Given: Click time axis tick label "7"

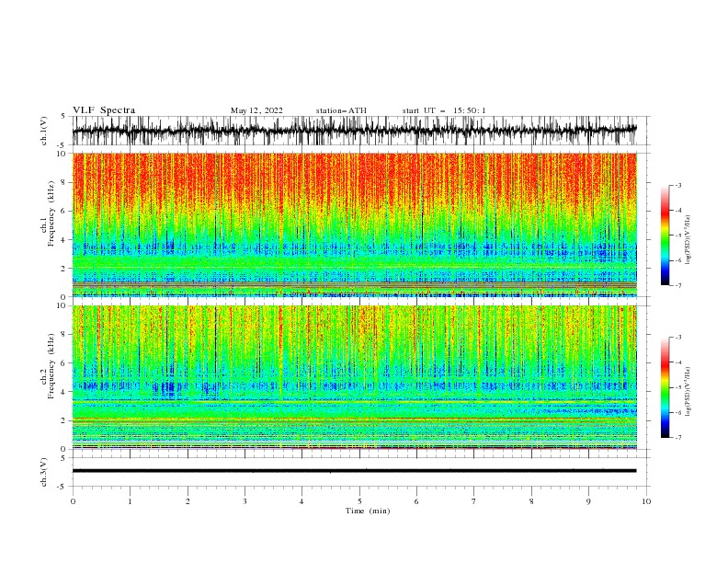Looking at the screenshot, I should (474, 501).
